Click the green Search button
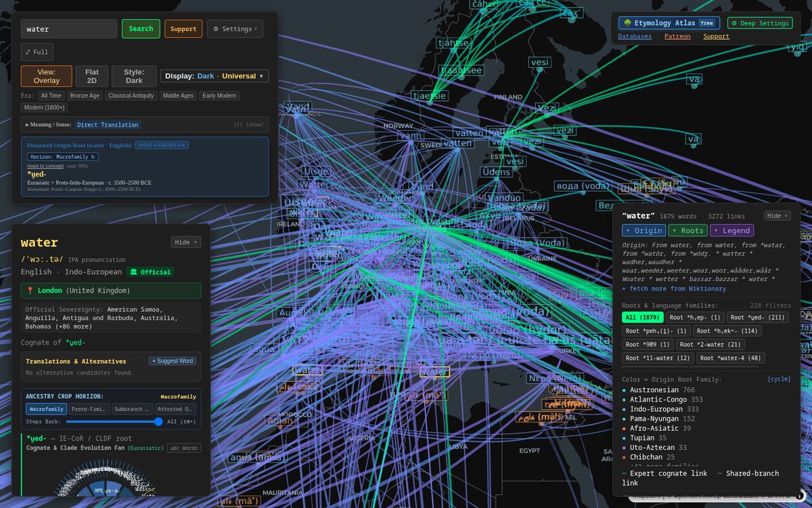 [x=141, y=29]
